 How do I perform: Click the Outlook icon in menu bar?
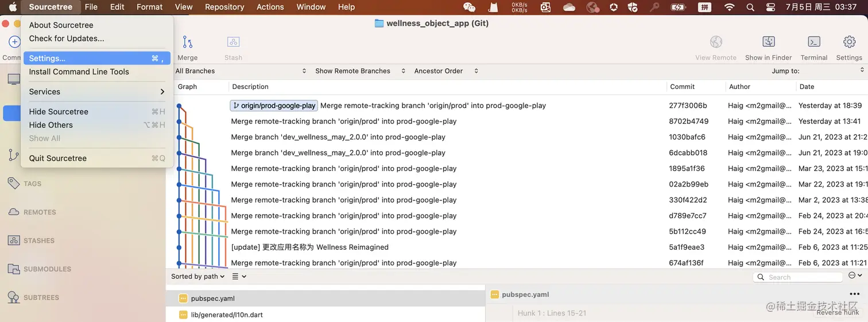[x=545, y=7]
